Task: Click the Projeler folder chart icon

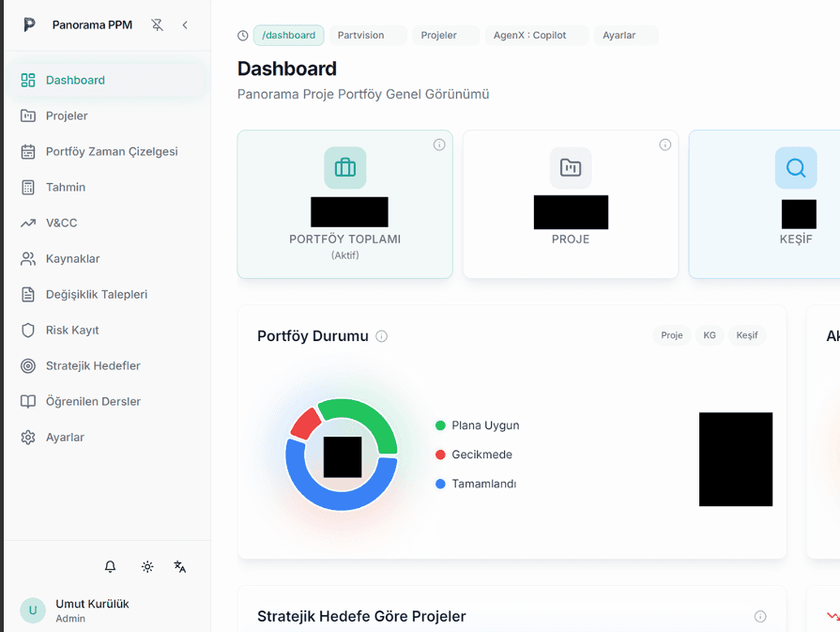Action: click(x=28, y=116)
